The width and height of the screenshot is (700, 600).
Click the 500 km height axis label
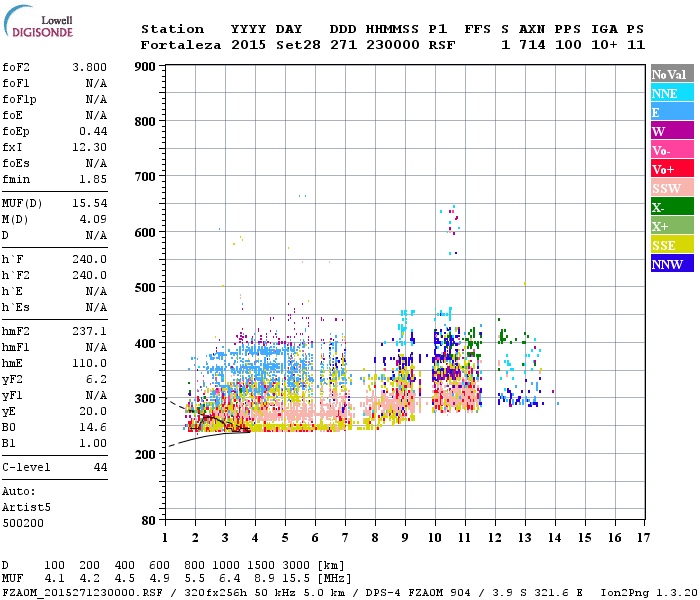(145, 288)
